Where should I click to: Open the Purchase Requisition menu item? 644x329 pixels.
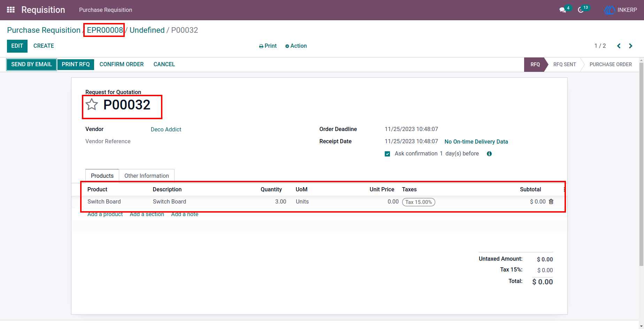pos(106,10)
